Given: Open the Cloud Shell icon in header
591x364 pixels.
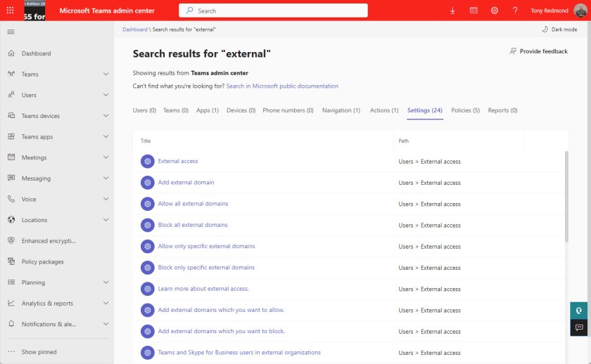Looking at the screenshot, I should click(474, 11).
